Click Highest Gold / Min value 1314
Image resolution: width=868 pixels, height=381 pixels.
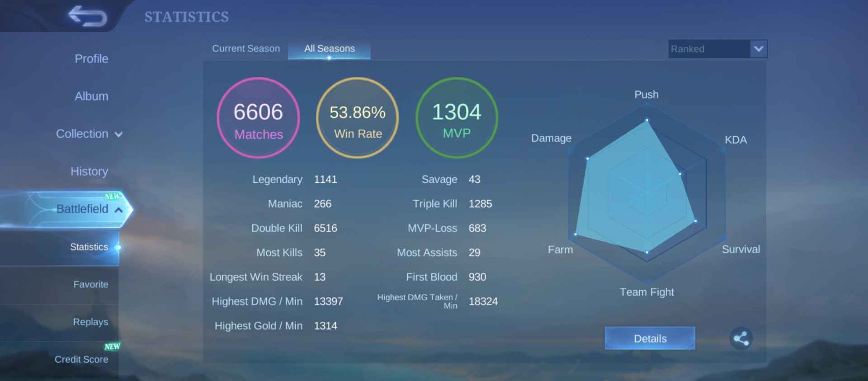pos(325,326)
